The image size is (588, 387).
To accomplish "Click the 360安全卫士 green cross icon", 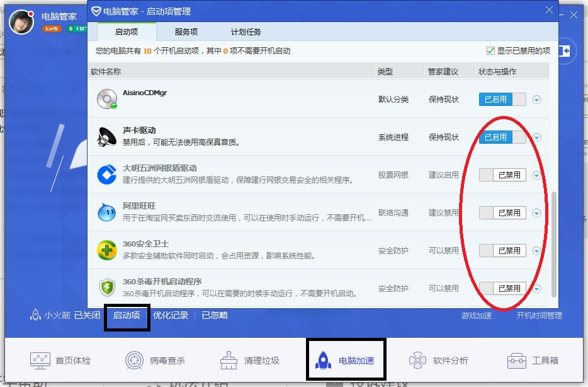I will [x=107, y=250].
